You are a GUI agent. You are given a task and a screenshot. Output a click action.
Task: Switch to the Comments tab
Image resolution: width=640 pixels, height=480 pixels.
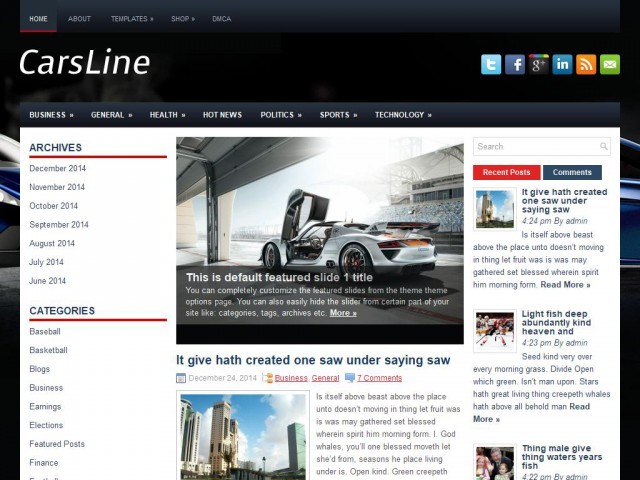(572, 172)
